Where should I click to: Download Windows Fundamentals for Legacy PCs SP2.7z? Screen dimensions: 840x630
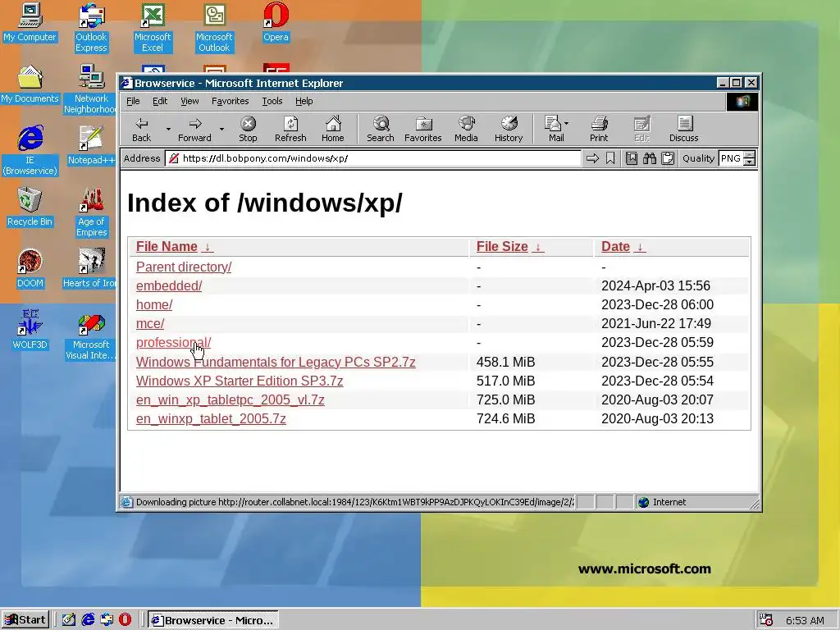276,362
